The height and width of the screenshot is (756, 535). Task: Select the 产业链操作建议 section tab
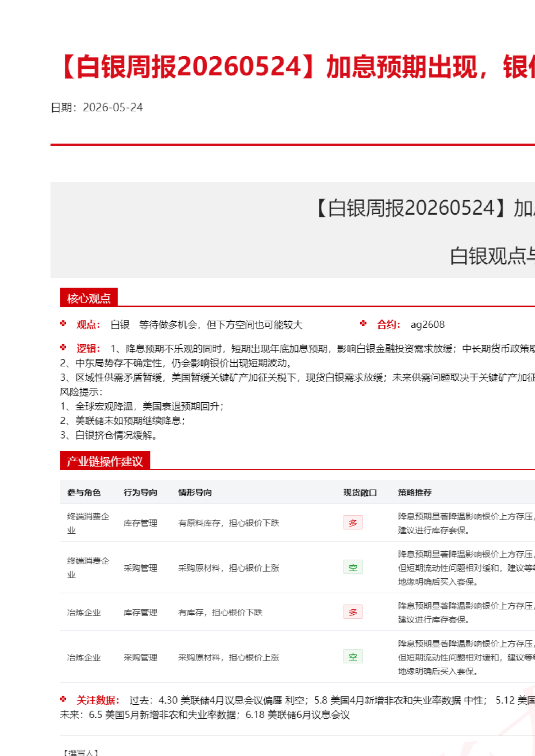point(105,461)
